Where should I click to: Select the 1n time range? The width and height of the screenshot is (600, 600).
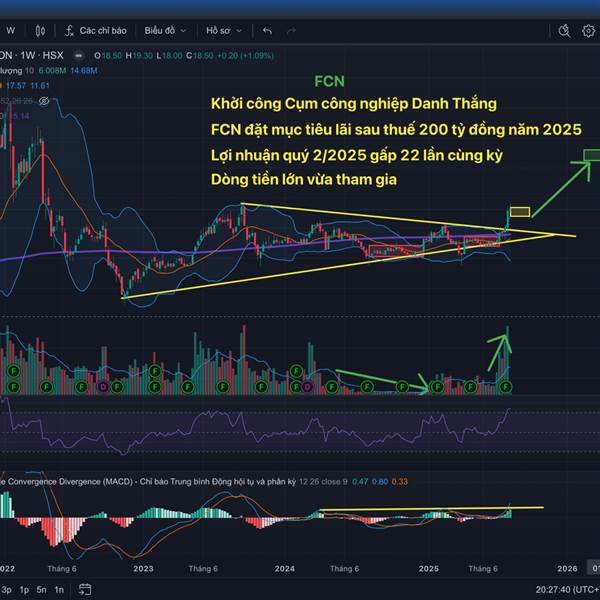point(59,590)
